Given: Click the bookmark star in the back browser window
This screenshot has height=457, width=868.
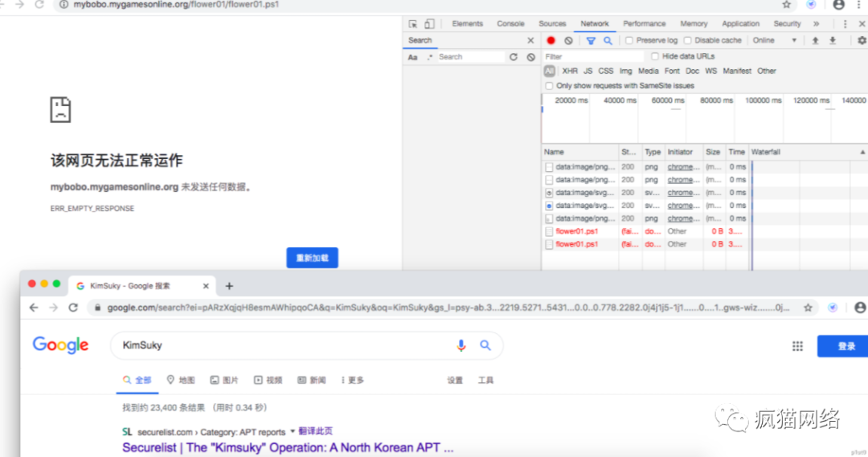Looking at the screenshot, I should [x=786, y=5].
